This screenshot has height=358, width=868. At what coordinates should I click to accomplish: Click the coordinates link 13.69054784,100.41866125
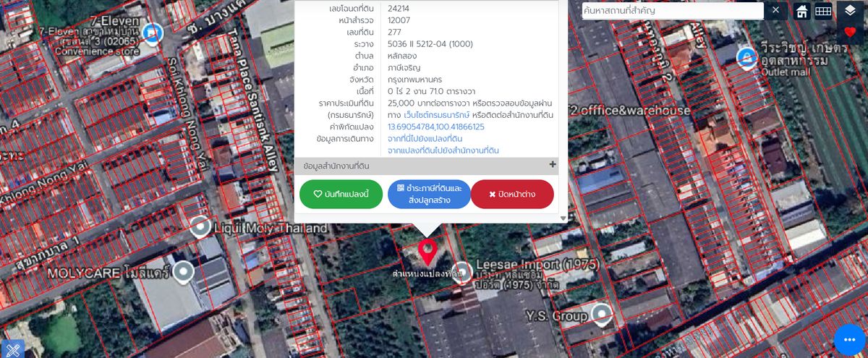click(x=436, y=127)
